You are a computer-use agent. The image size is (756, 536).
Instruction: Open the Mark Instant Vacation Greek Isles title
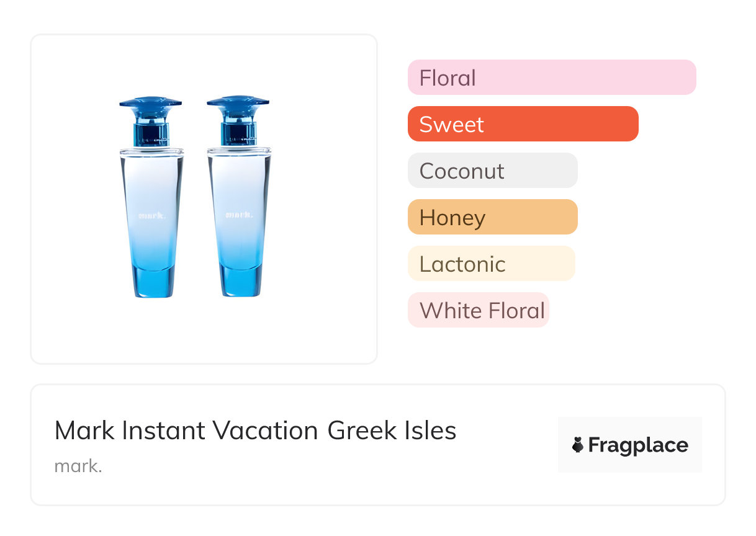(255, 431)
